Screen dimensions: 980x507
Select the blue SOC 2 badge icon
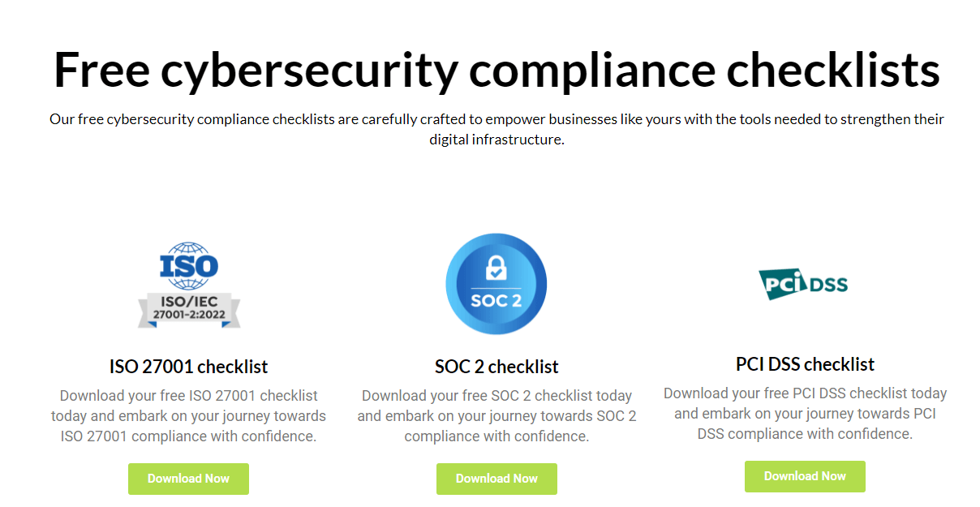click(496, 284)
